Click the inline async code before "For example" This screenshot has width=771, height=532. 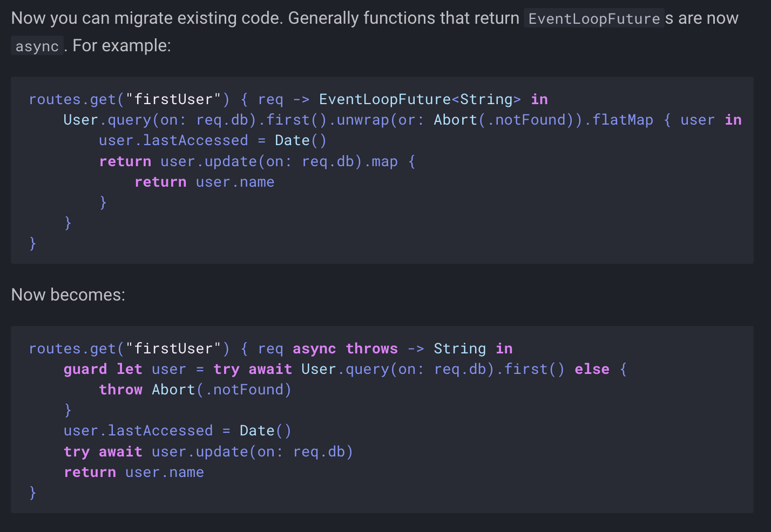pos(37,46)
